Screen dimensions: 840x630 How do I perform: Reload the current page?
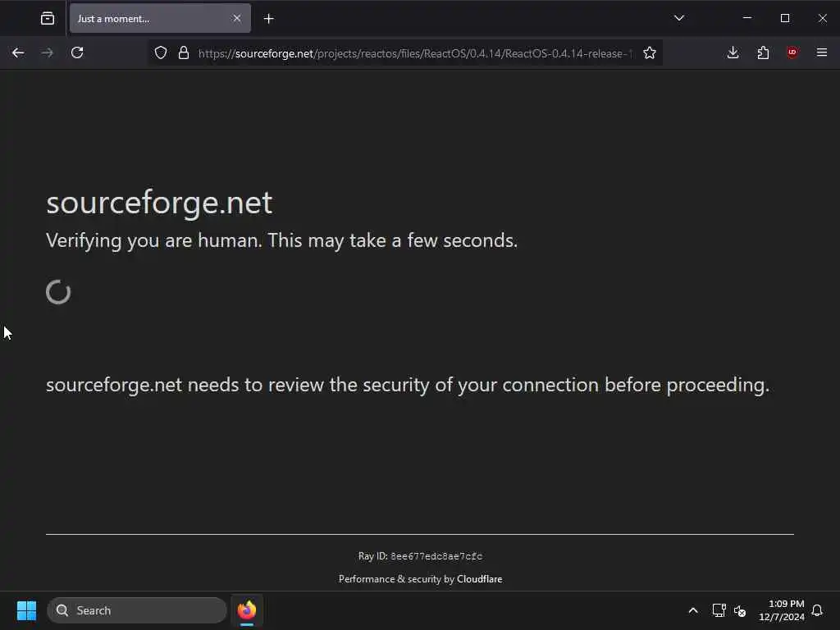click(77, 52)
